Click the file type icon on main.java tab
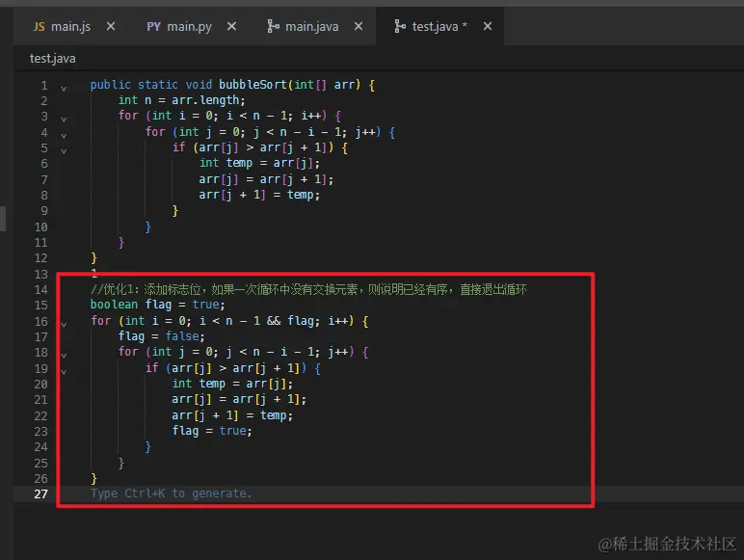Viewport: 744px width, 560px height. point(273,27)
